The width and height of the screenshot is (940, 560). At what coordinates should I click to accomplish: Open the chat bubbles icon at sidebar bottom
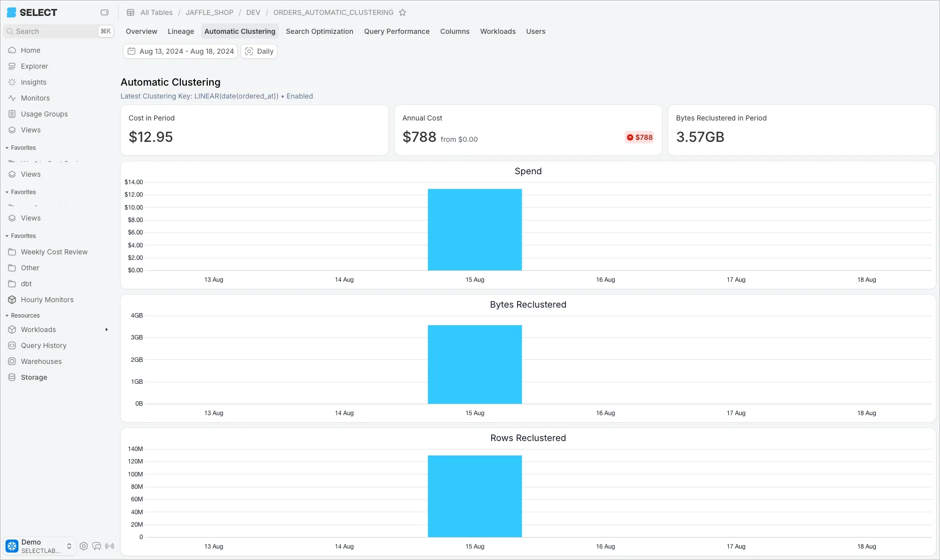click(x=97, y=546)
